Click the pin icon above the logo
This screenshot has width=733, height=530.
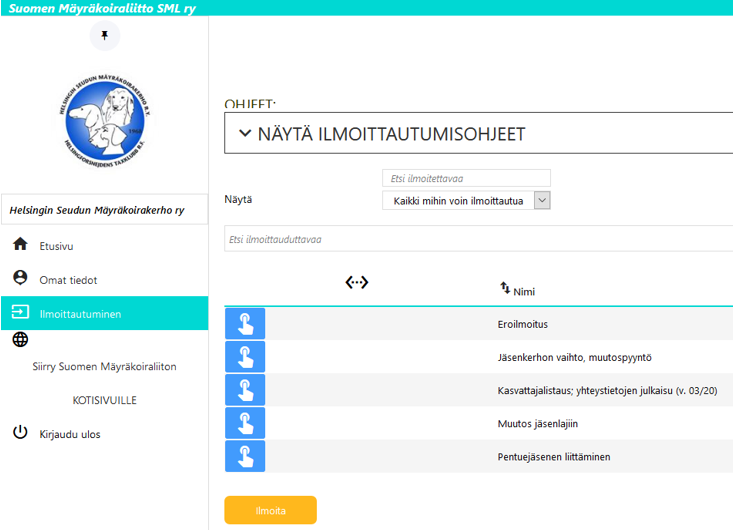[105, 36]
